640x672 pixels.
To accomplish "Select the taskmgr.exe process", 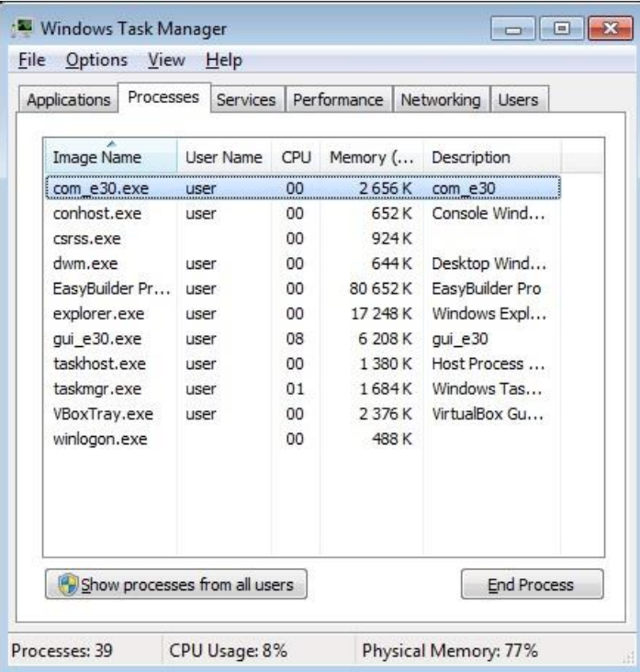I will (303, 388).
